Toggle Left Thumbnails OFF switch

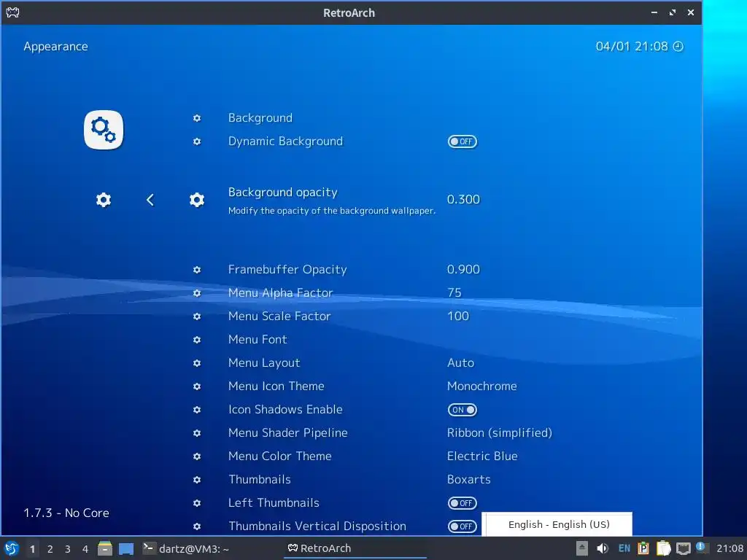[x=462, y=503]
